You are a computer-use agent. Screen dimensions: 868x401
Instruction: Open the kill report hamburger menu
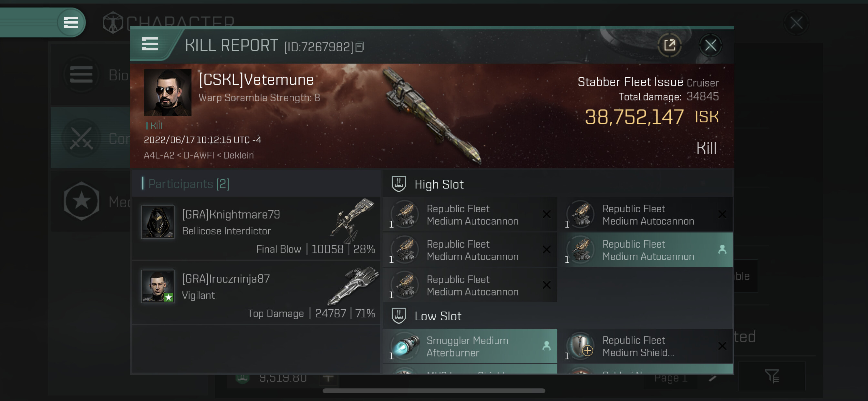click(x=150, y=44)
